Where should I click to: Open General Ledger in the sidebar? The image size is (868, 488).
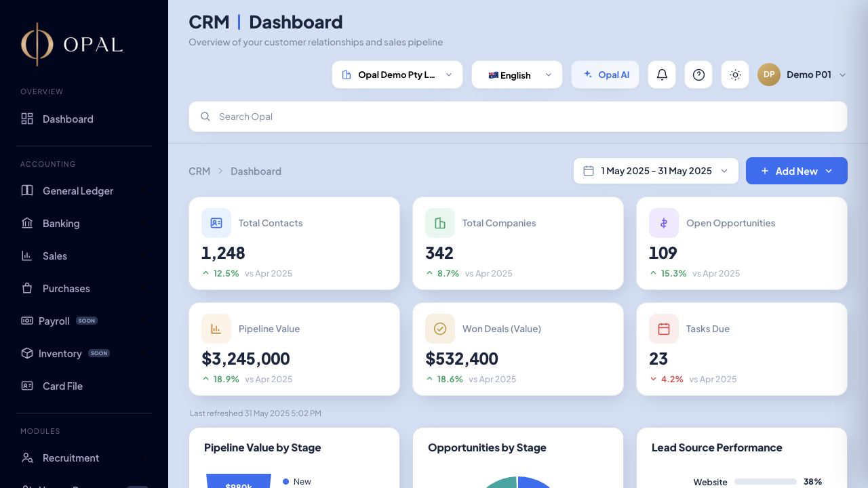pyautogui.click(x=84, y=191)
